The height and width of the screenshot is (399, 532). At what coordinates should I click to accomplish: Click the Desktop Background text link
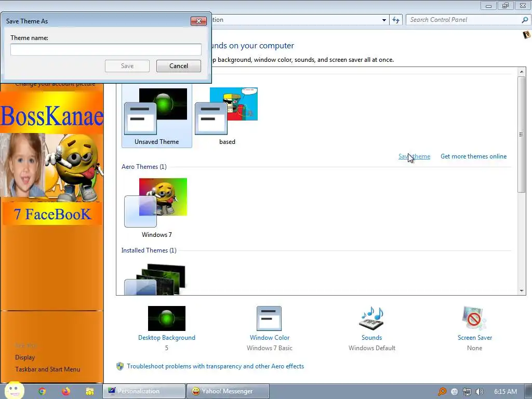[167, 338]
